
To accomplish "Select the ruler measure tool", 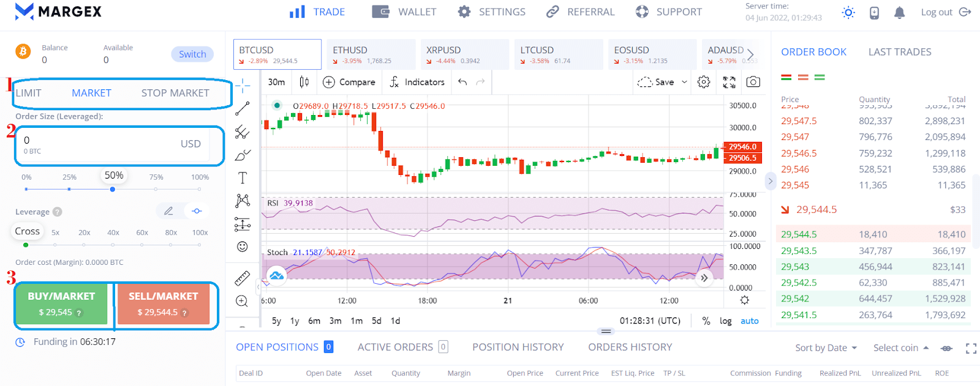I will pos(243,278).
